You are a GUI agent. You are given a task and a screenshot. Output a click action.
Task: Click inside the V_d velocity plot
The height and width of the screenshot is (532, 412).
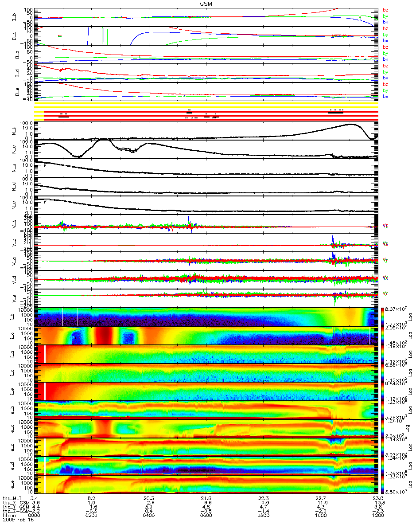(x=206, y=280)
